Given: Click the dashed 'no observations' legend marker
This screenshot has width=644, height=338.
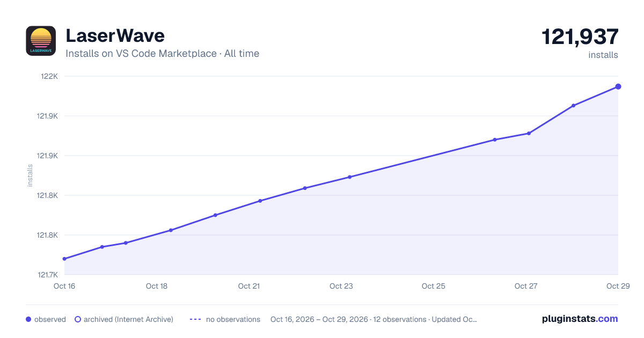Looking at the screenshot, I should 195,319.
